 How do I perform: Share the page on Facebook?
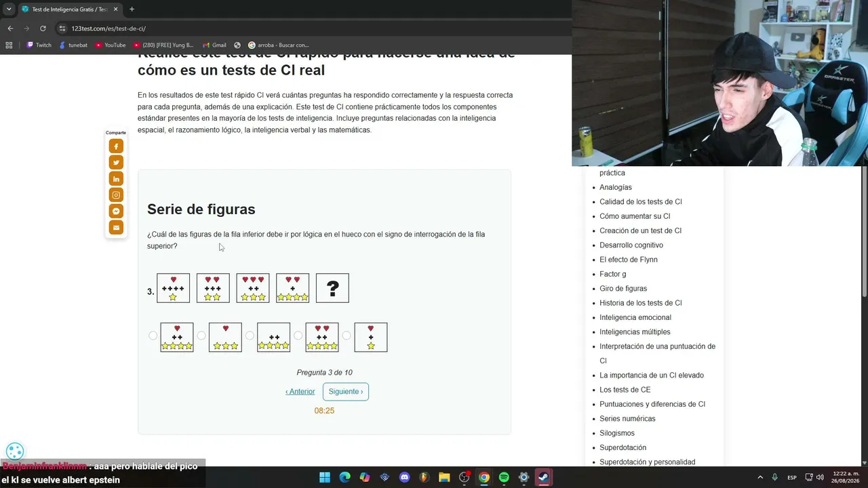(x=116, y=146)
